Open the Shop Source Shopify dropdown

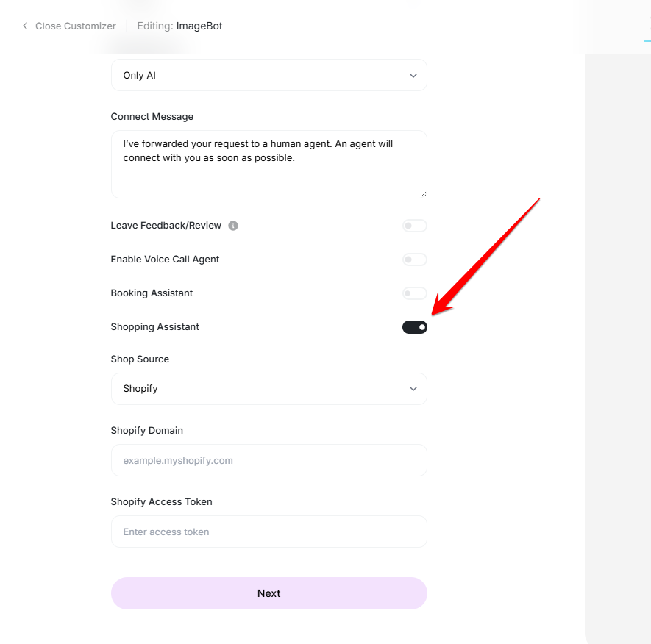coord(268,389)
